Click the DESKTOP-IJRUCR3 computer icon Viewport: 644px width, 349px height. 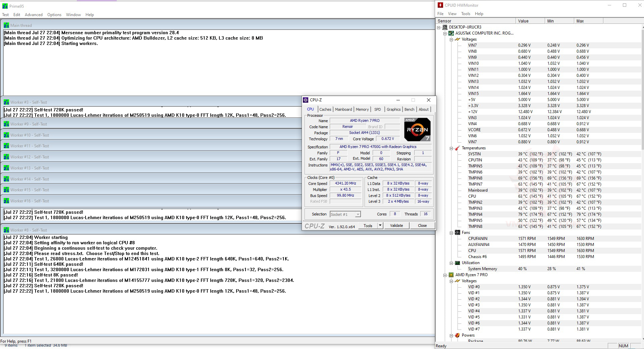point(445,27)
